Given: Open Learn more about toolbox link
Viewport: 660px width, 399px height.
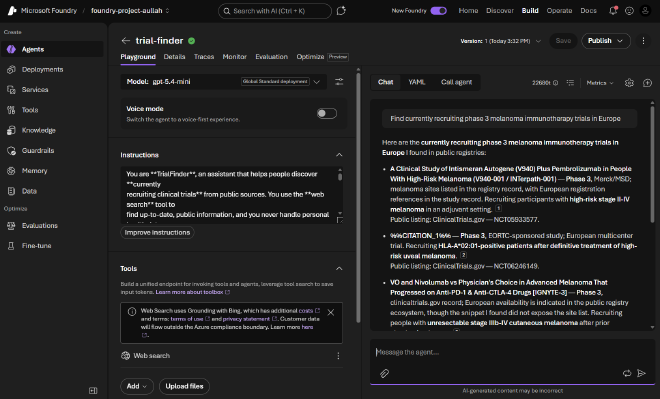Looking at the screenshot, I should (x=193, y=292).
